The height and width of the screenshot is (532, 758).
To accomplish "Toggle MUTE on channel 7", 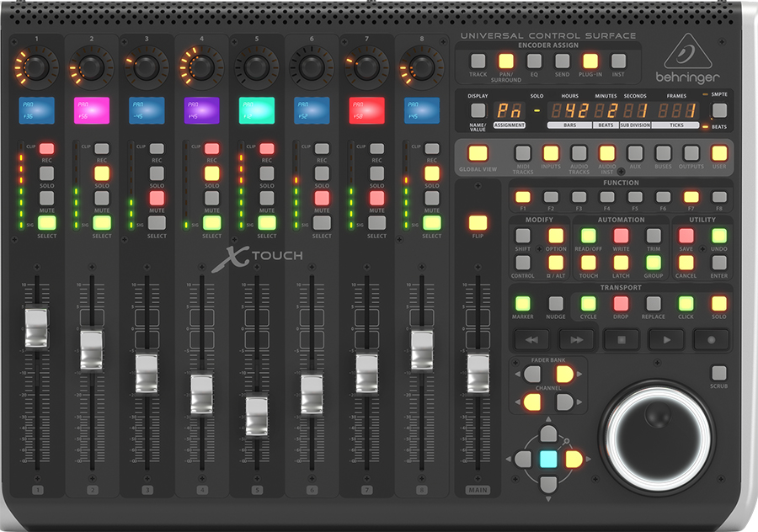I will pyautogui.click(x=377, y=198).
